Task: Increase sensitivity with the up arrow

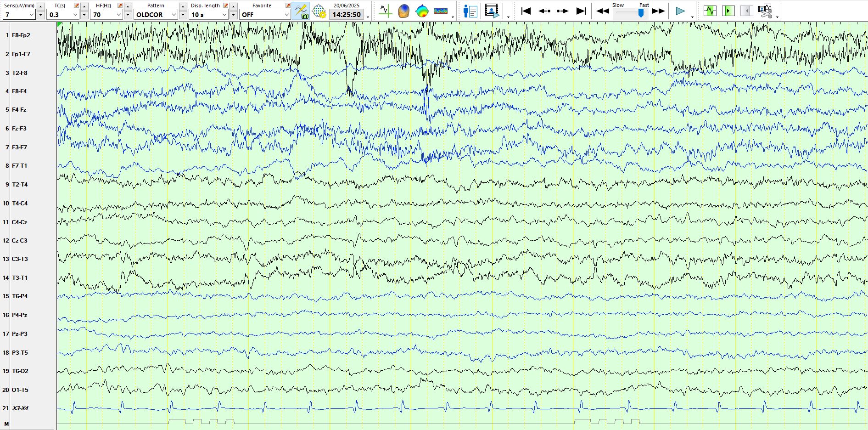Action: point(40,6)
